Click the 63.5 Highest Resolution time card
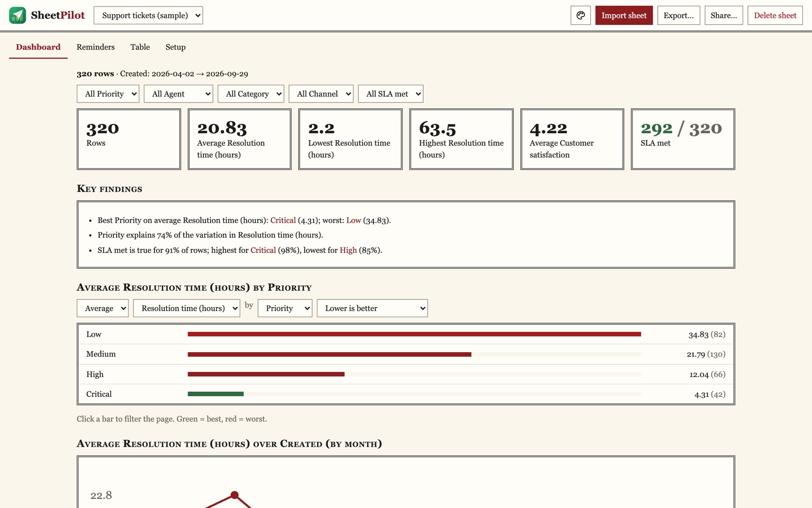Viewport: 812px width, 508px height. (x=461, y=139)
